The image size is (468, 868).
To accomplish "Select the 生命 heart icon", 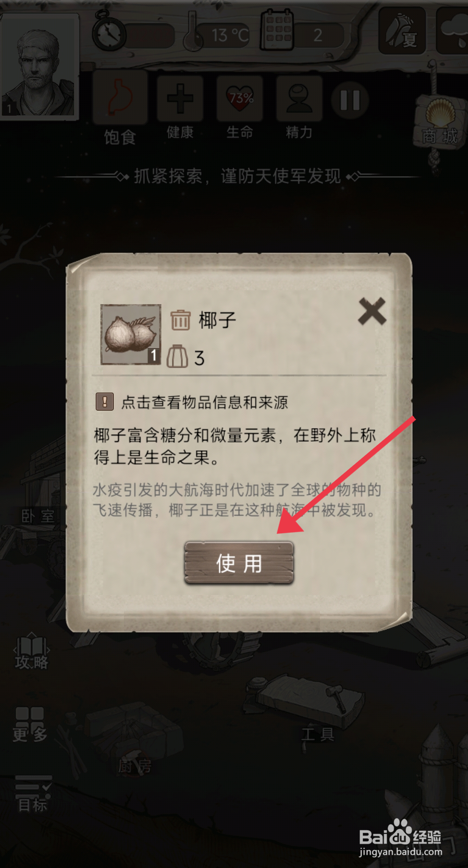I will [240, 99].
